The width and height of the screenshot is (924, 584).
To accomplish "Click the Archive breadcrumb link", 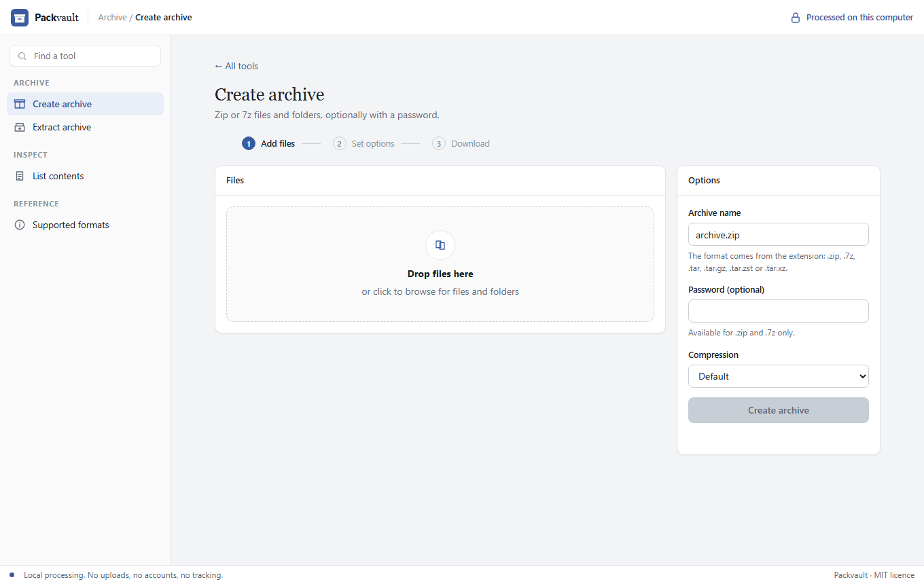I will (112, 18).
